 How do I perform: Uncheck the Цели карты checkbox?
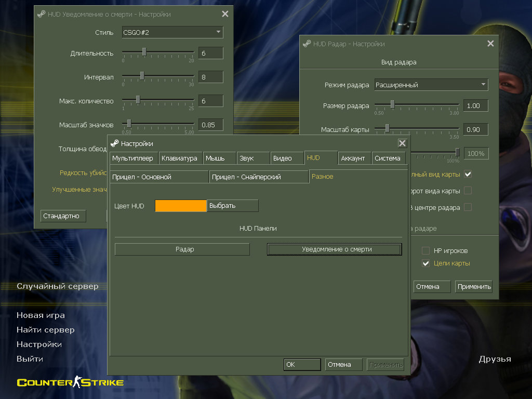426,263
